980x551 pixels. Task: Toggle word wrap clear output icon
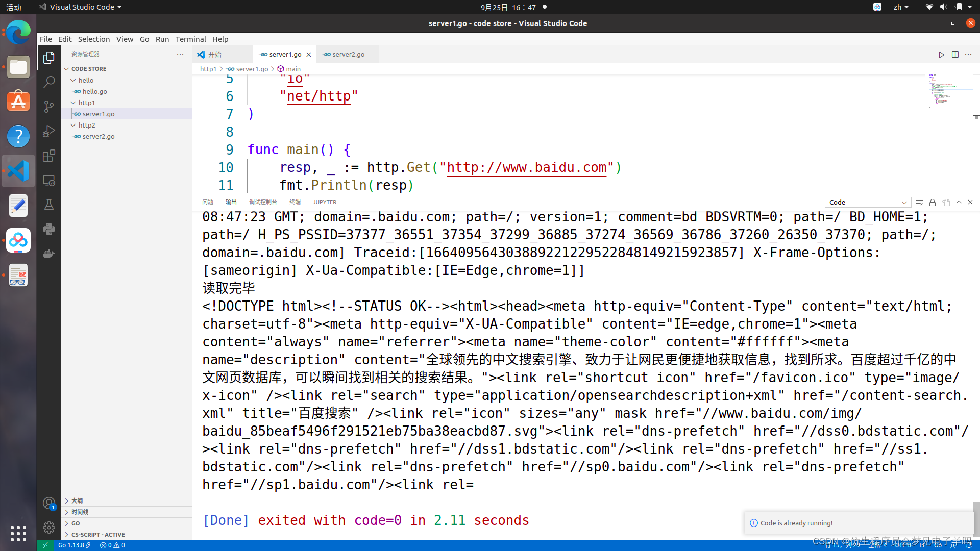tap(919, 203)
